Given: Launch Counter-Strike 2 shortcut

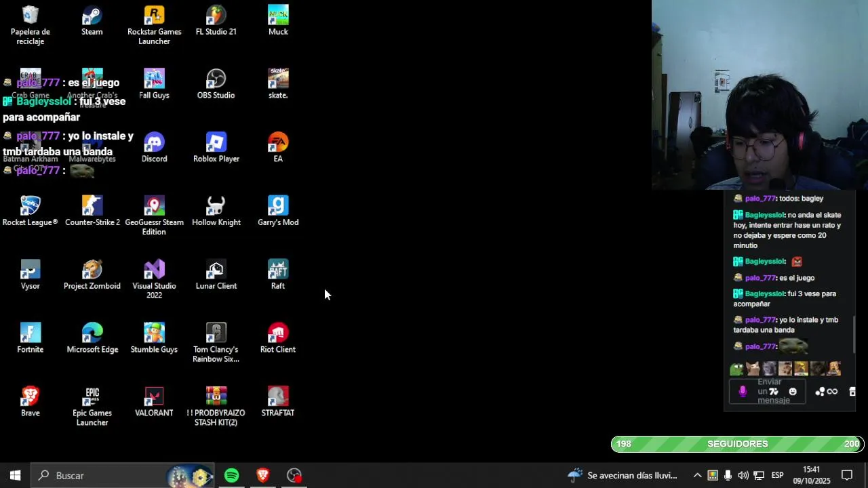Looking at the screenshot, I should (x=92, y=211).
